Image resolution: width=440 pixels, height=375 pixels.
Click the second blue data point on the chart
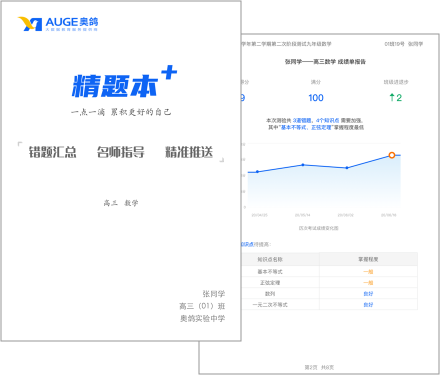(x=303, y=165)
